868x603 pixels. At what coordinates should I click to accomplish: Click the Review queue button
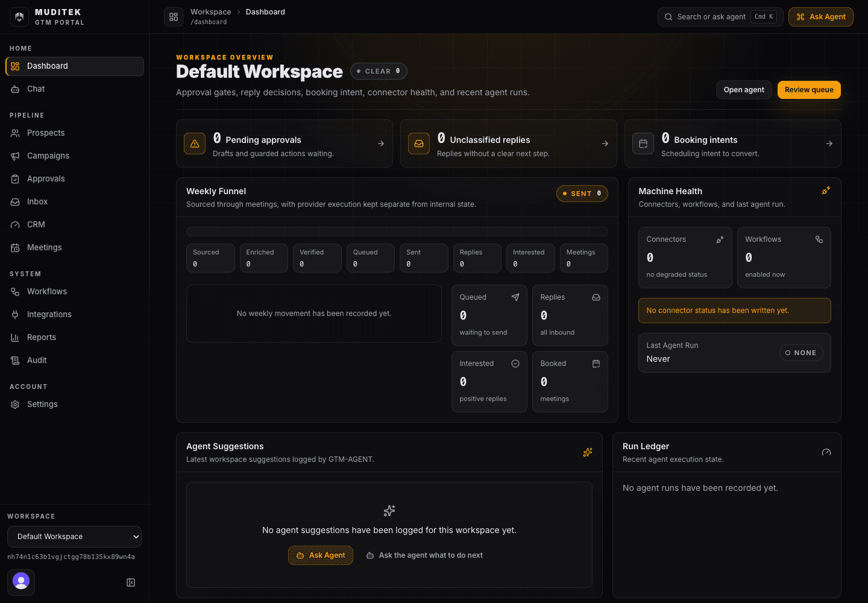[x=809, y=90]
